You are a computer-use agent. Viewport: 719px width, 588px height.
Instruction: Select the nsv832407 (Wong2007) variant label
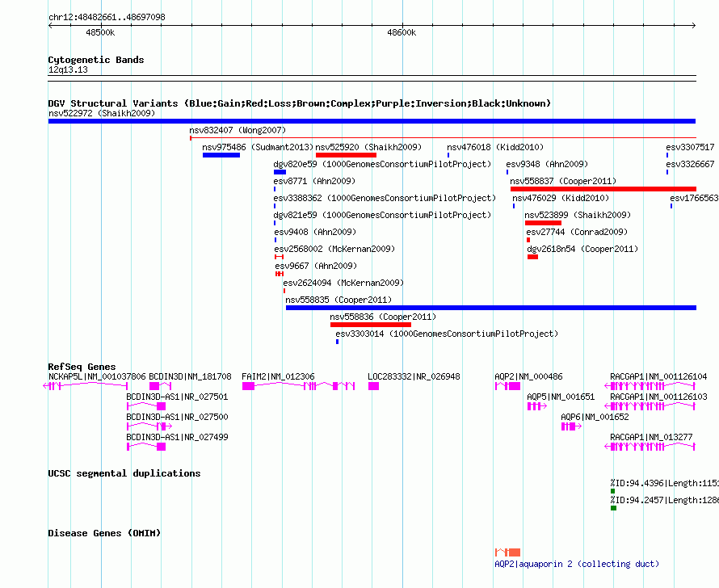point(238,130)
